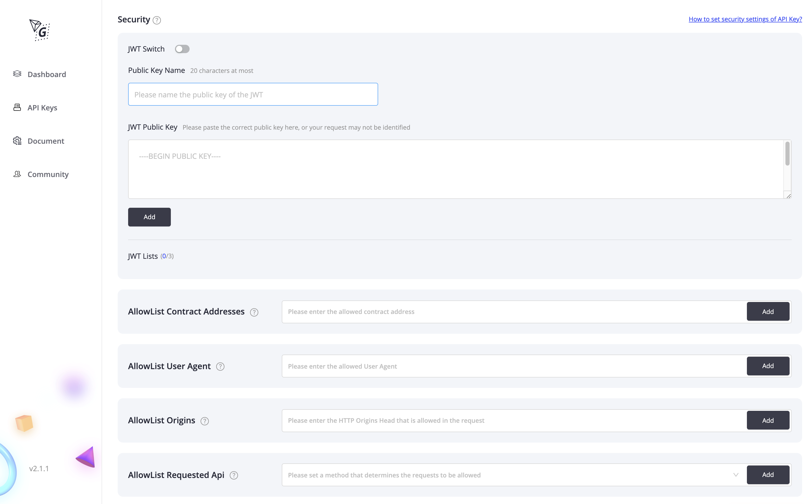
Task: Click the help icon beside AllowList Origins
Action: tap(204, 421)
